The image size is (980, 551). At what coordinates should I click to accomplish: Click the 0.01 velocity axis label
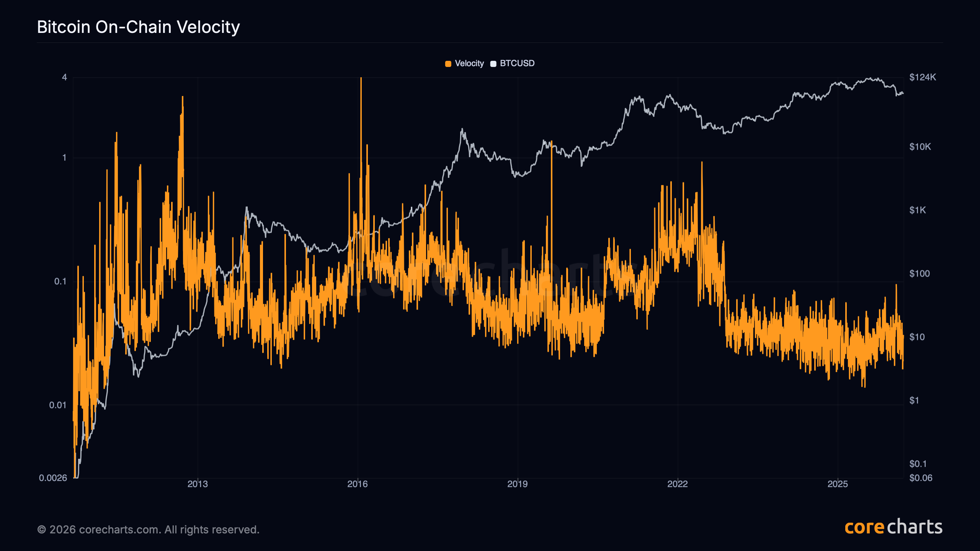[x=58, y=405]
